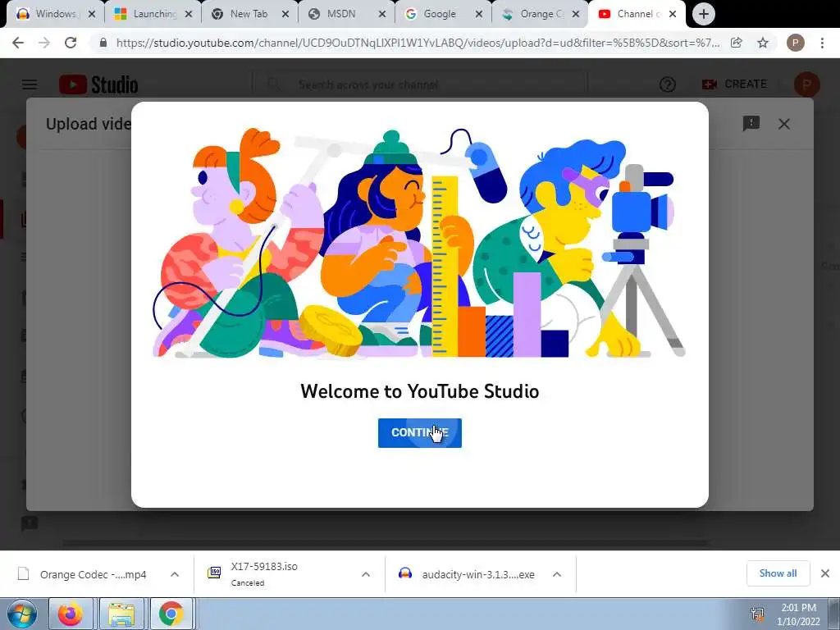Open the taskbar clock showing 2:01 PM

[798, 614]
